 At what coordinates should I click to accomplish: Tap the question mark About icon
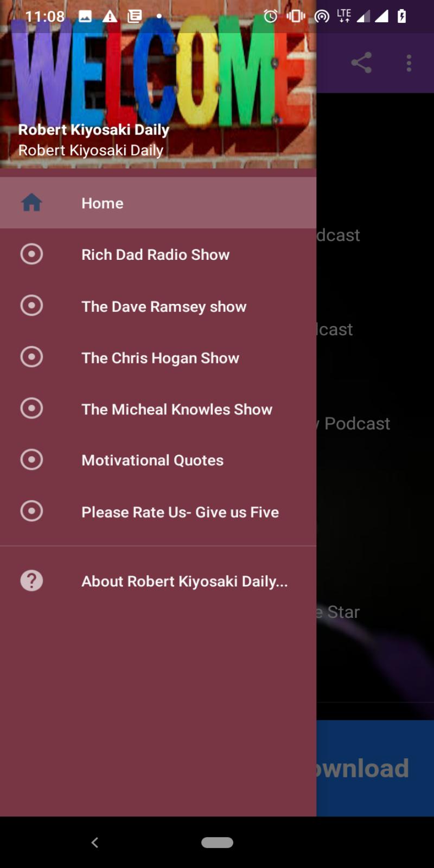point(31,580)
